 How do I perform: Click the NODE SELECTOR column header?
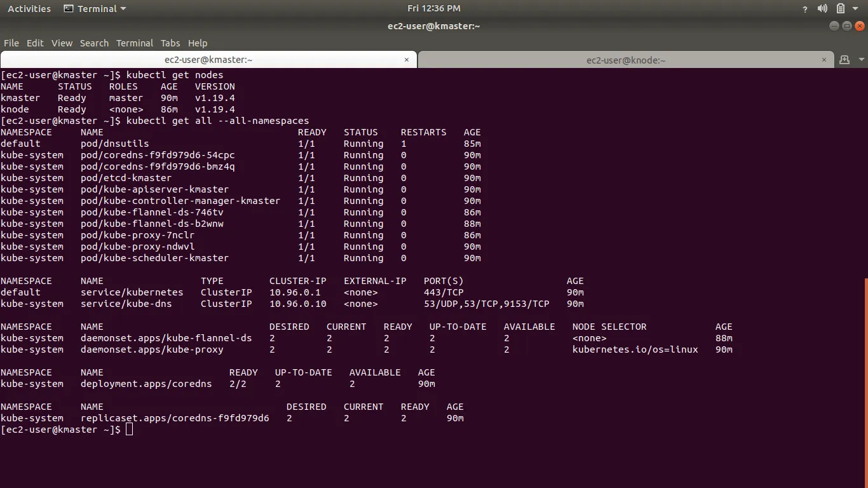tap(609, 327)
